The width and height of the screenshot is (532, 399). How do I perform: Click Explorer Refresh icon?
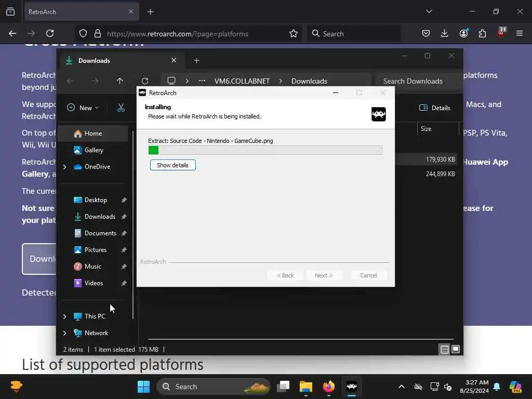click(145, 81)
